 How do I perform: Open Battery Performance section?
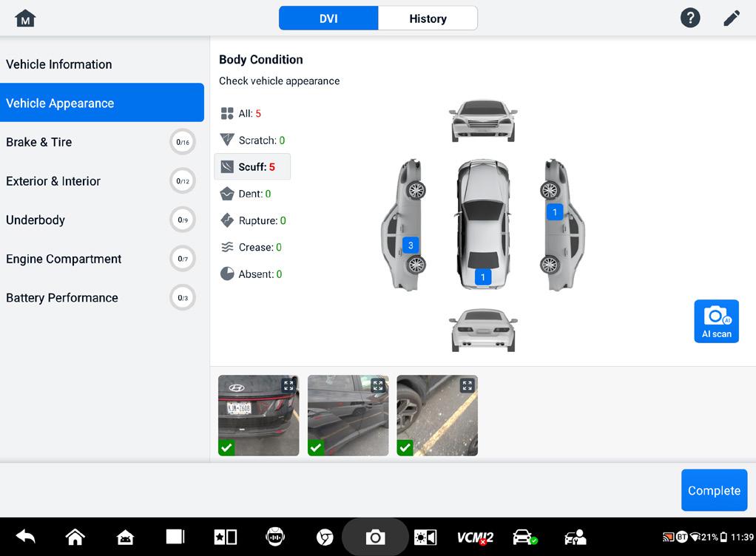[x=102, y=298]
